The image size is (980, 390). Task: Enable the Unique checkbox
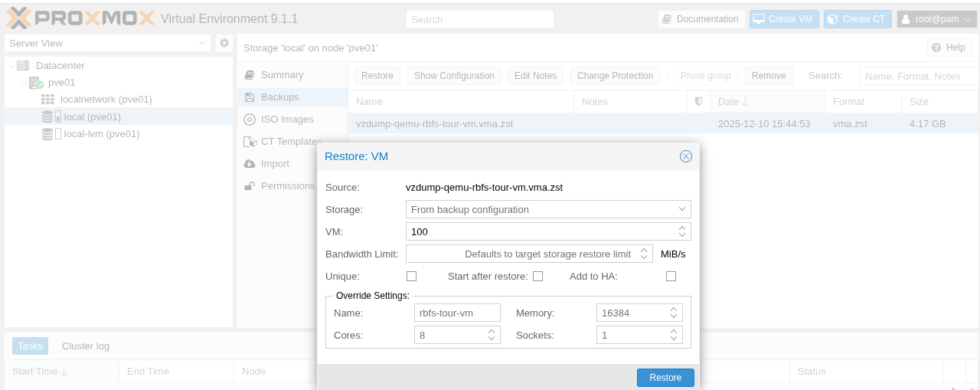(411, 276)
